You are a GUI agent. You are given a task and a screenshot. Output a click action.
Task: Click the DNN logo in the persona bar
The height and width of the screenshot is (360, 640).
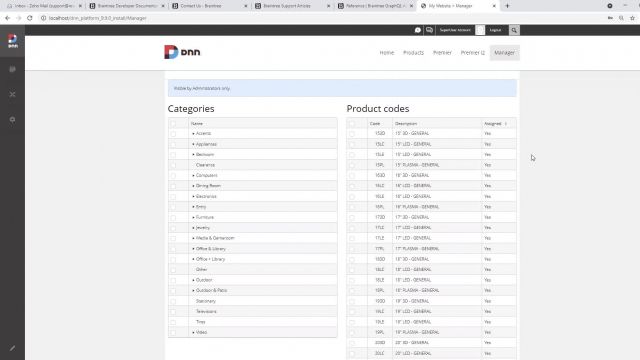(x=13, y=41)
